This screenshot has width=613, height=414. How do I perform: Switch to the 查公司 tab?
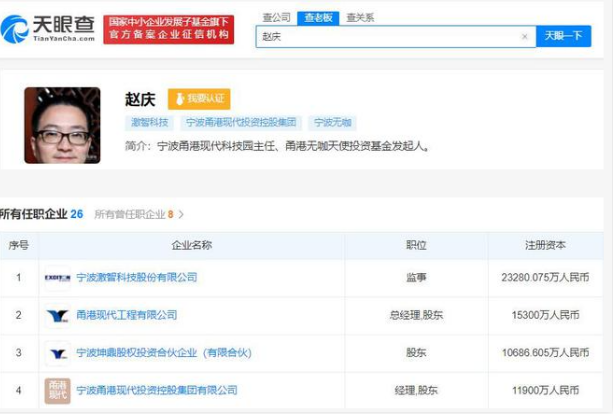click(x=276, y=18)
